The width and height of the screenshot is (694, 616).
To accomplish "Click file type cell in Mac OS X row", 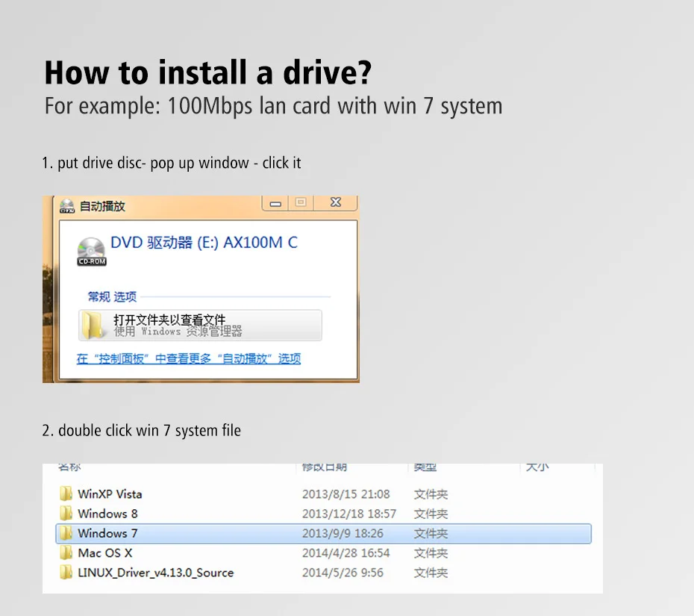I will [x=431, y=553].
